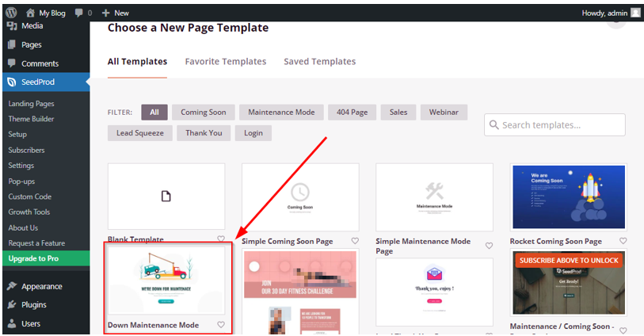Choose 30 Day Fitness Challenge thumbnail
This screenshot has width=644, height=336.
click(300, 292)
